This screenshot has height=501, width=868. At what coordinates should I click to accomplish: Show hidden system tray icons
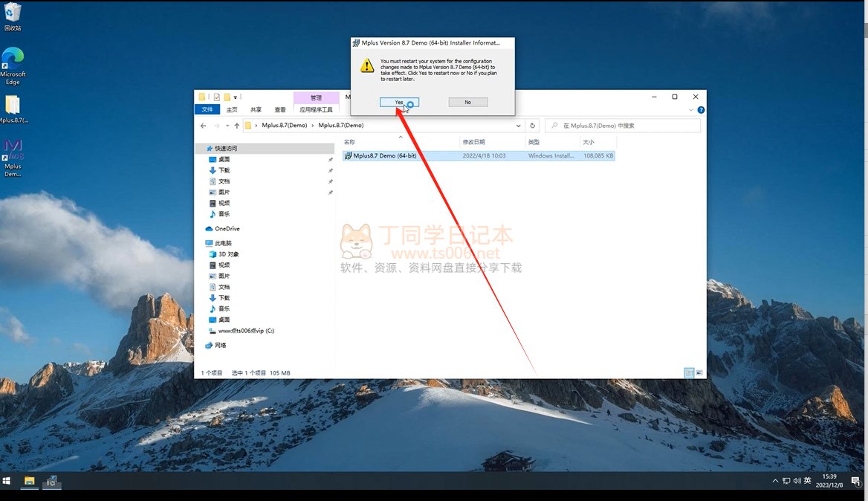point(775,480)
